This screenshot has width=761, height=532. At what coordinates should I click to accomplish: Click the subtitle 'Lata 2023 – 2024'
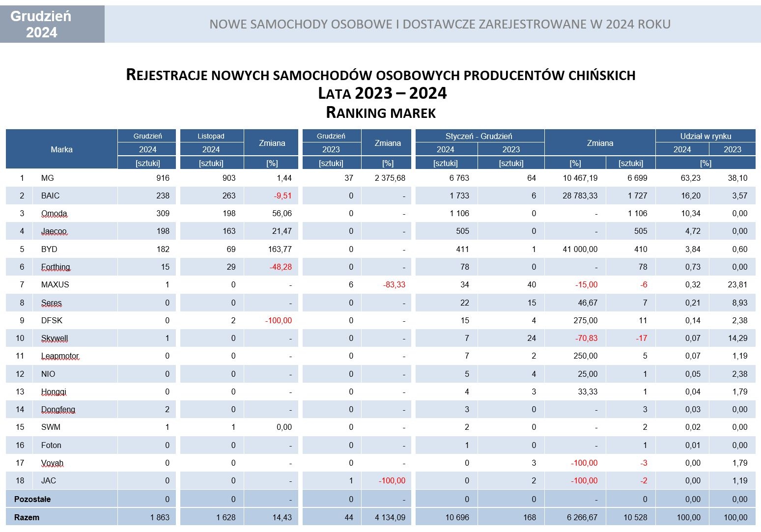click(382, 93)
